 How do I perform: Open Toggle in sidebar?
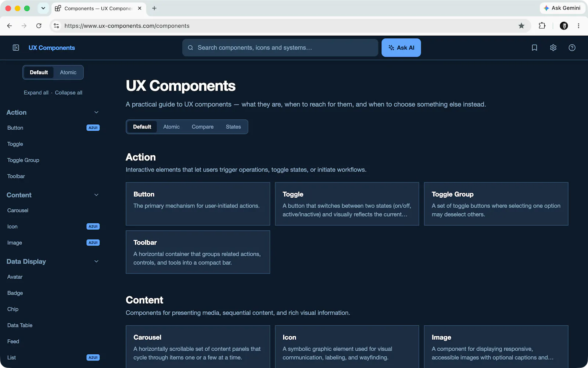[x=15, y=144]
